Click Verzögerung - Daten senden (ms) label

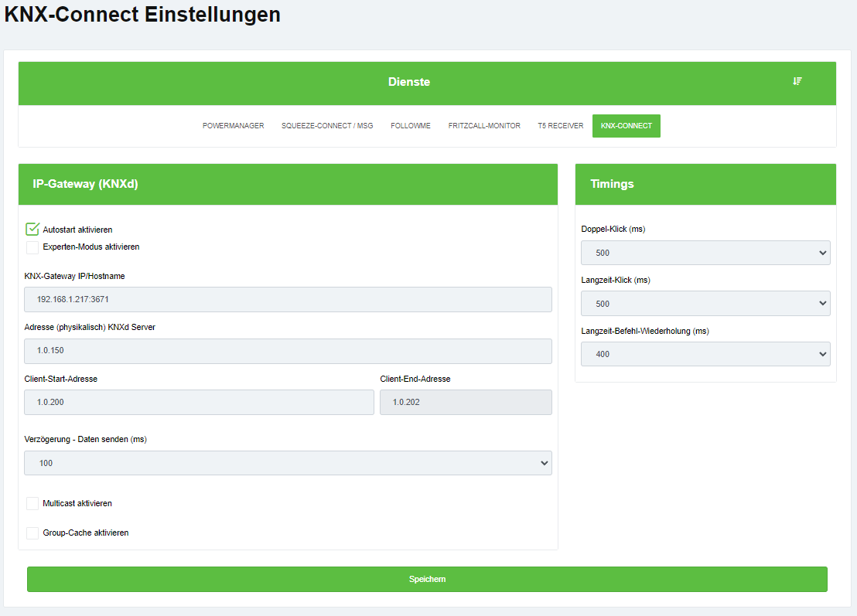click(85, 439)
